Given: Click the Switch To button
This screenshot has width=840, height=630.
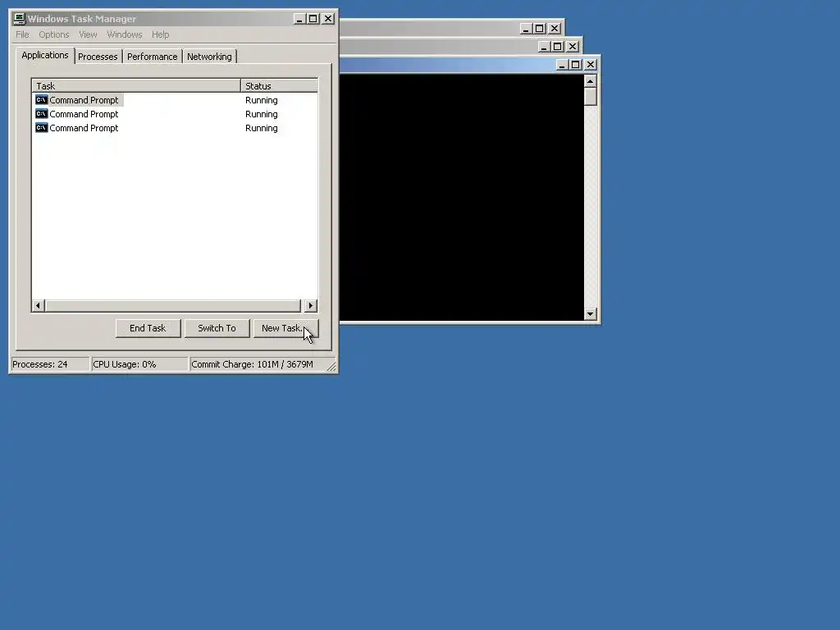Looking at the screenshot, I should coord(217,328).
